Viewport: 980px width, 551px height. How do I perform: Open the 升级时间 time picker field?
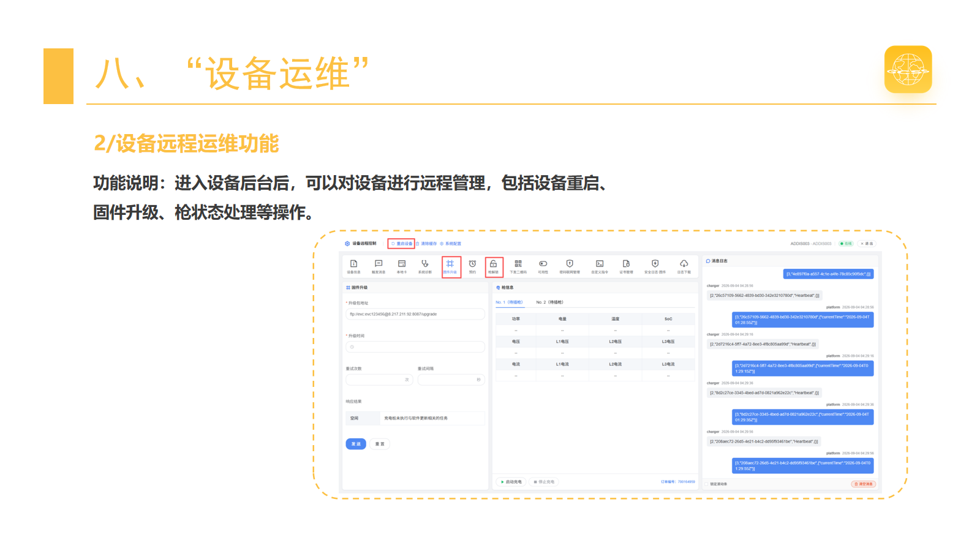click(x=415, y=347)
